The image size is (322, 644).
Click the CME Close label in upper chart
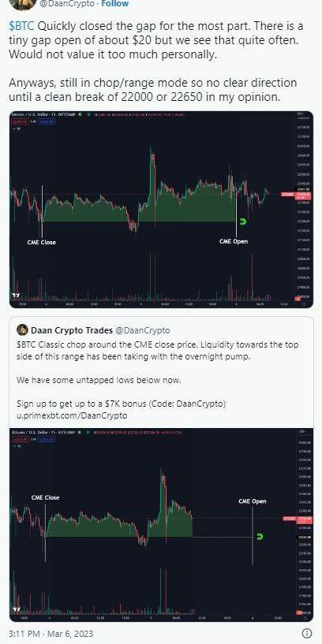tap(42, 242)
